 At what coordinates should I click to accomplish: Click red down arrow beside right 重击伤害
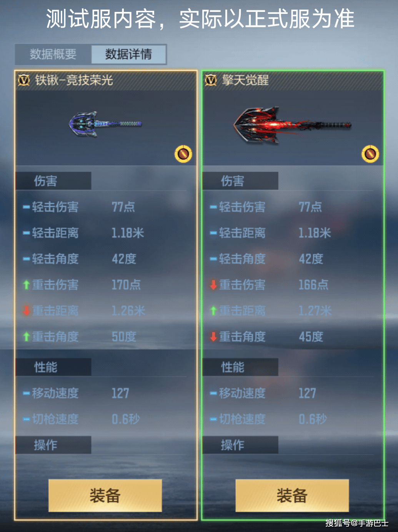(x=213, y=285)
